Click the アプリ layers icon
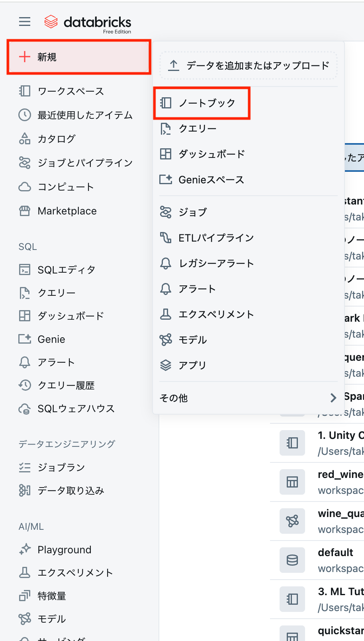Image resolution: width=364 pixels, height=641 pixels. [165, 365]
